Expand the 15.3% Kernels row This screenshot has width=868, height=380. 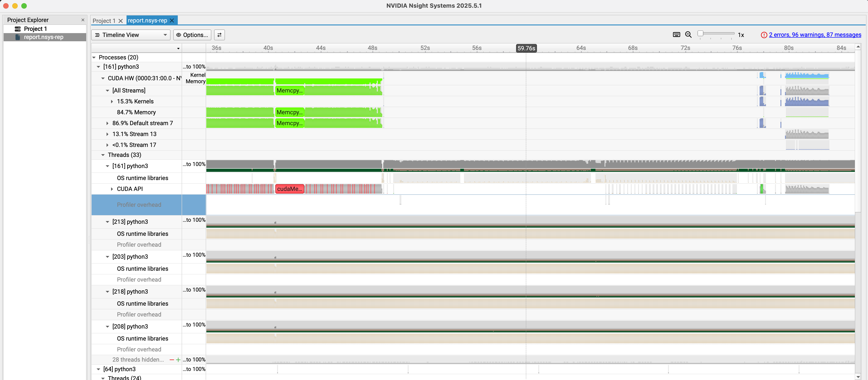112,101
